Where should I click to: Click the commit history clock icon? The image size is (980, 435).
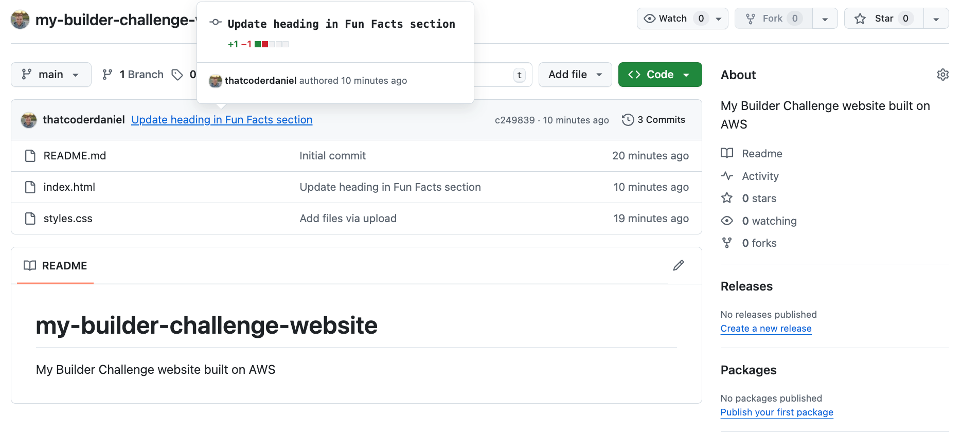coord(628,120)
